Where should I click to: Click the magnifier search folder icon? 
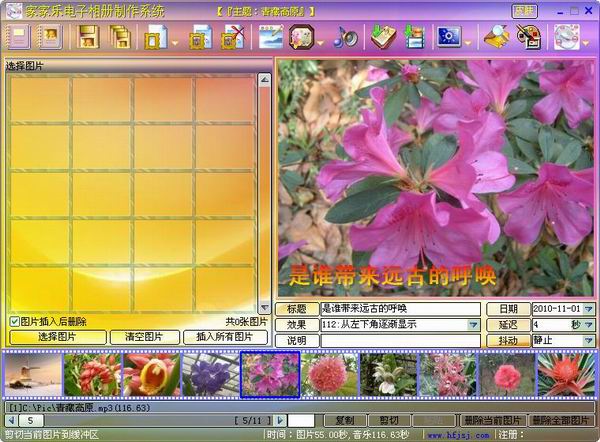497,37
